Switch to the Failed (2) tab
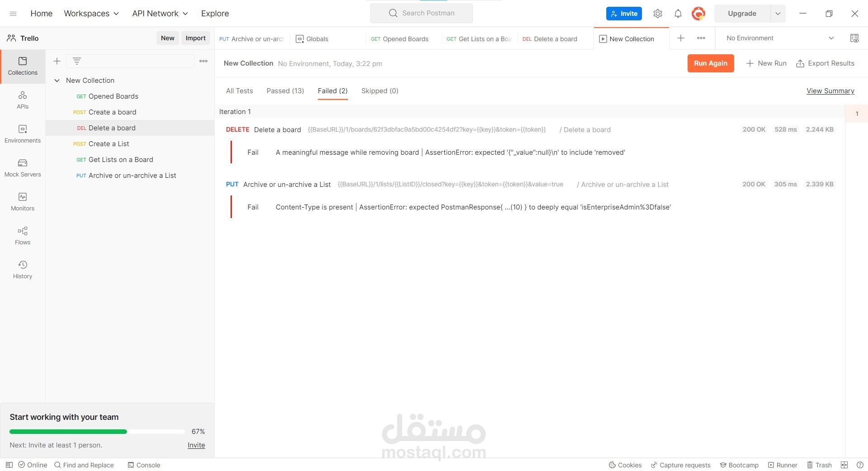Image resolution: width=868 pixels, height=471 pixels. (333, 91)
